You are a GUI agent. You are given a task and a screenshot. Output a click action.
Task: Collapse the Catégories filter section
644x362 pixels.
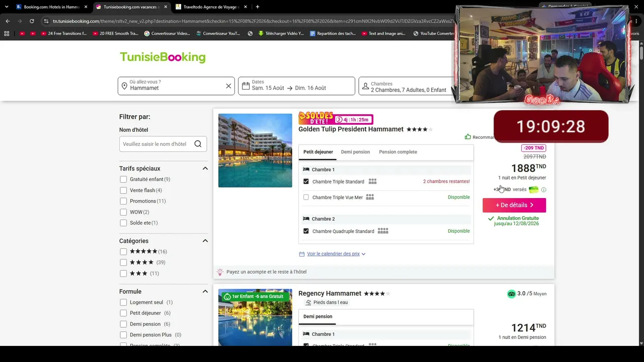(x=205, y=241)
